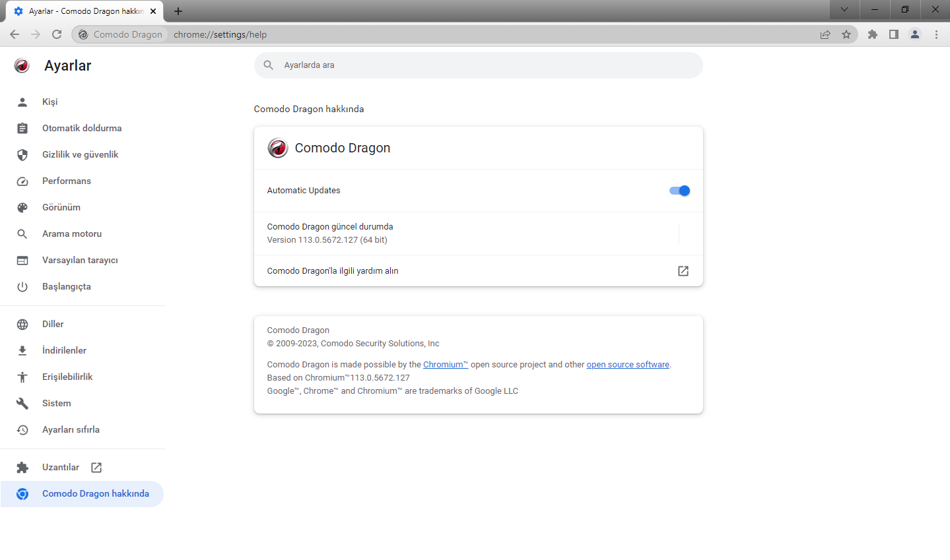950x560 pixels.
Task: Bookmark this page with the star icon
Action: [846, 34]
